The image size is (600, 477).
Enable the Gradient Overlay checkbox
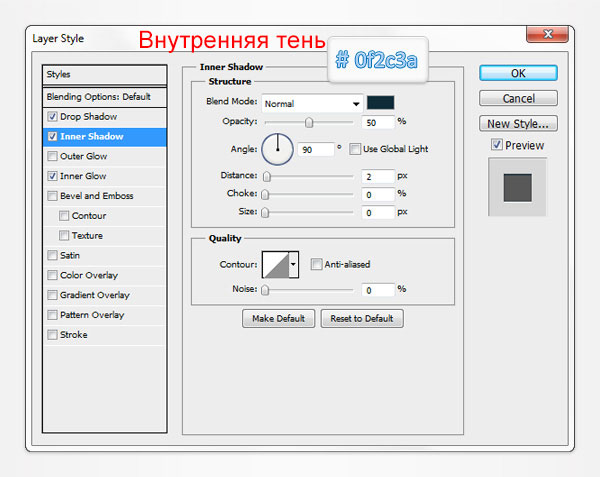coord(52,295)
